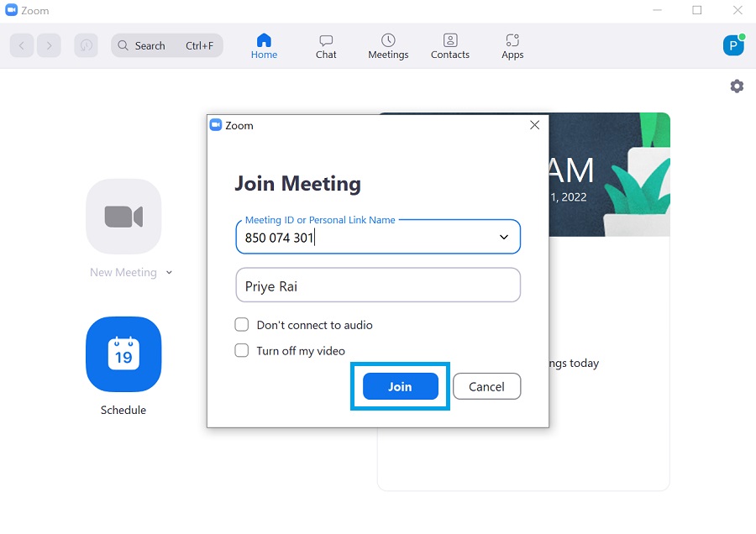
Task: Expand the recent meeting ID dropdown
Action: (x=505, y=237)
